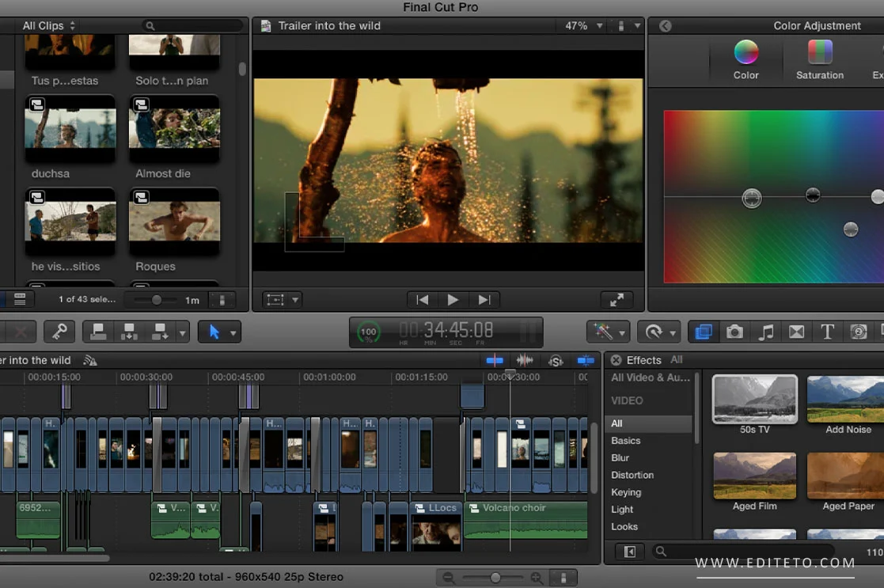Screen dimensions: 884x588
Task: Select the Light effects category
Action: click(650, 510)
